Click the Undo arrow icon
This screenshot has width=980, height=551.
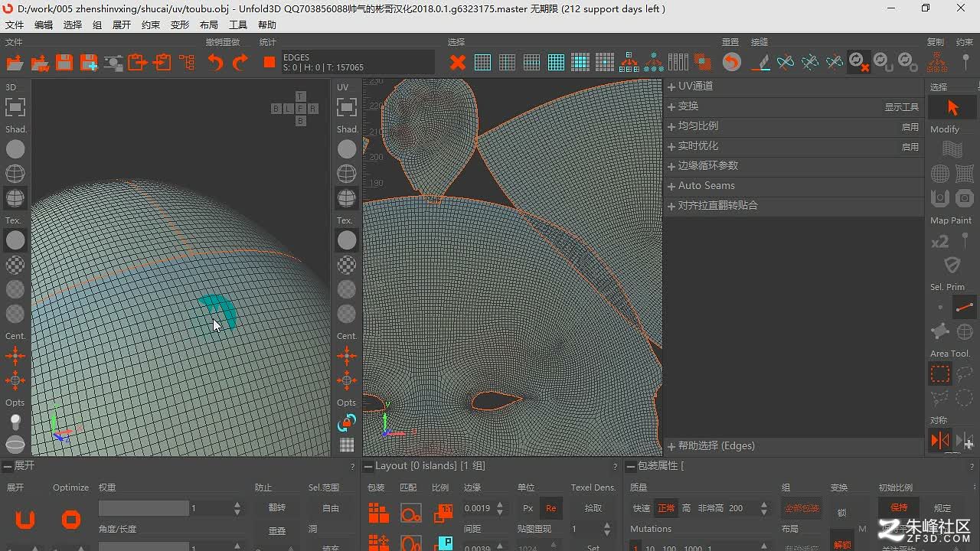[216, 63]
